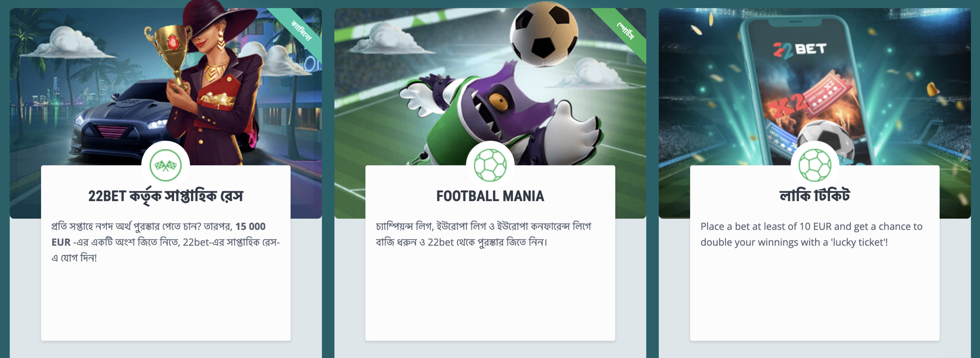Open the Lucky Ticket promotion heading

(x=814, y=196)
